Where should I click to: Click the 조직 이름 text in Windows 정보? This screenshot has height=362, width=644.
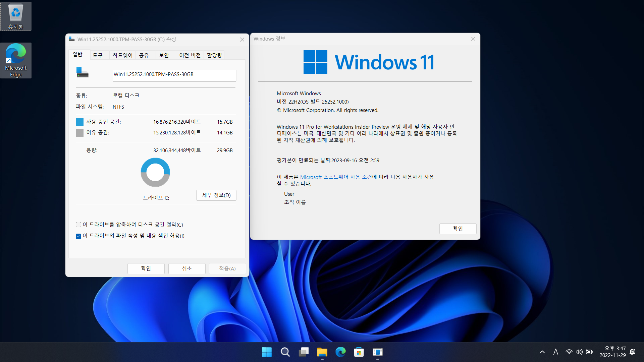(295, 202)
